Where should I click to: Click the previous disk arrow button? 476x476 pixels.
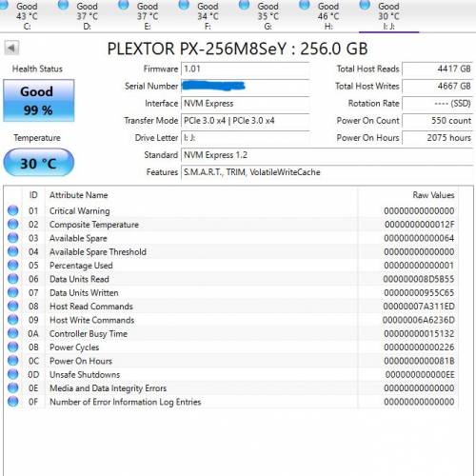[x=11, y=49]
